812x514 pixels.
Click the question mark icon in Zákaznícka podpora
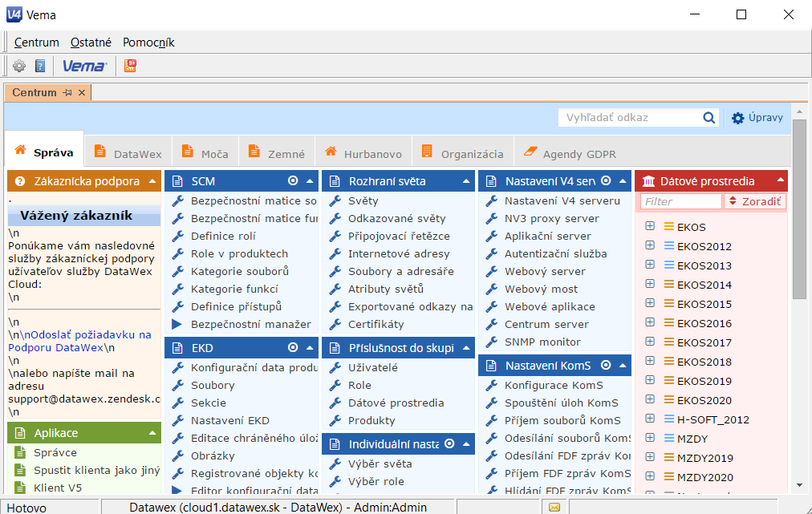[20, 181]
